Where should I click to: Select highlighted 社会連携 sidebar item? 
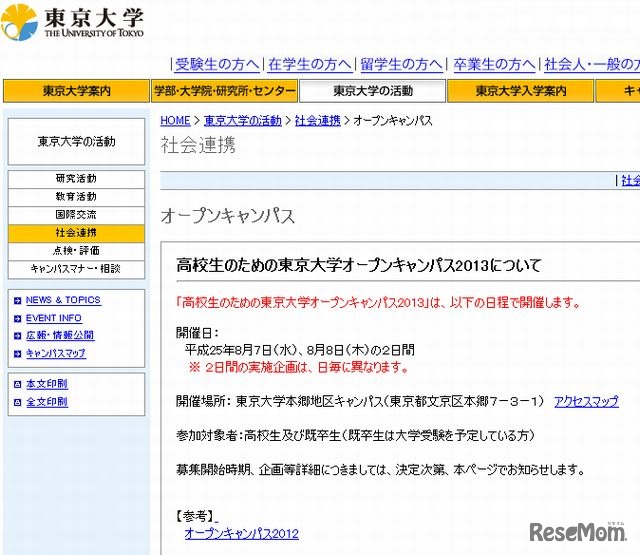(x=76, y=233)
